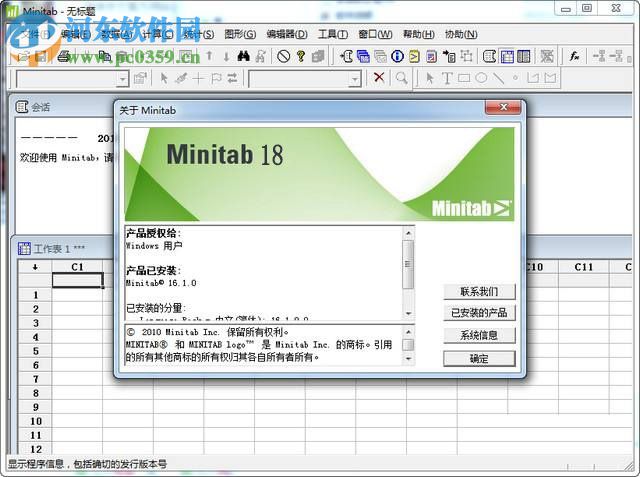Click the Next command down arrow
The height and width of the screenshot is (477, 640).
pyautogui.click(x=227, y=57)
